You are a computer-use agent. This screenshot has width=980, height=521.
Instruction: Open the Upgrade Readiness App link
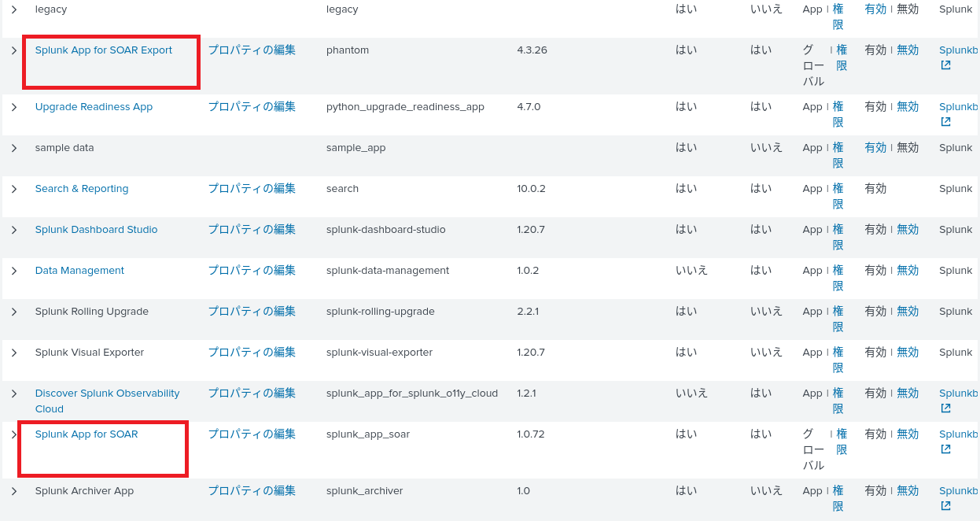pyautogui.click(x=94, y=107)
